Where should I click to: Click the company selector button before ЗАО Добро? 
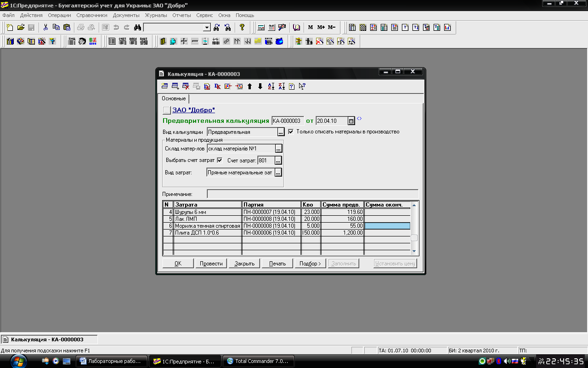166,110
